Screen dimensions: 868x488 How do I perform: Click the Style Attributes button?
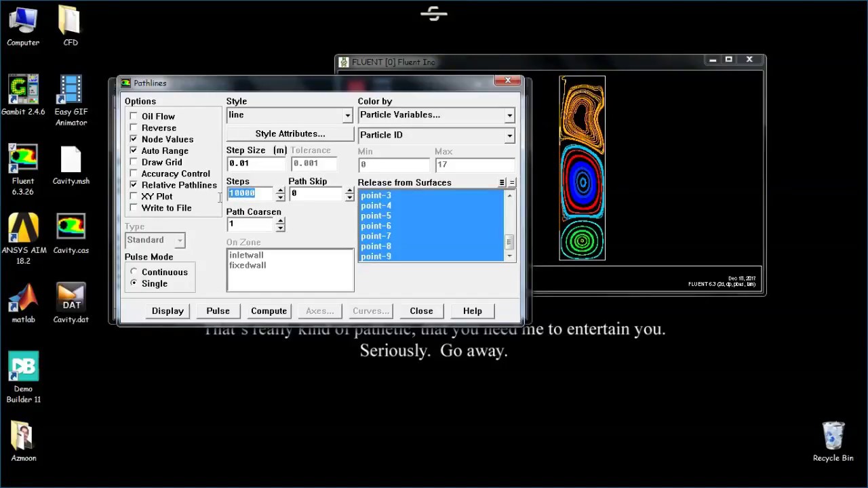click(290, 134)
